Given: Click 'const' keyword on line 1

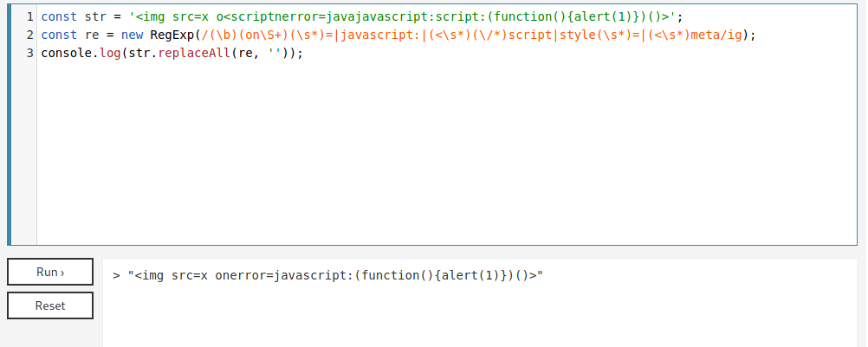Looking at the screenshot, I should pyautogui.click(x=59, y=16).
